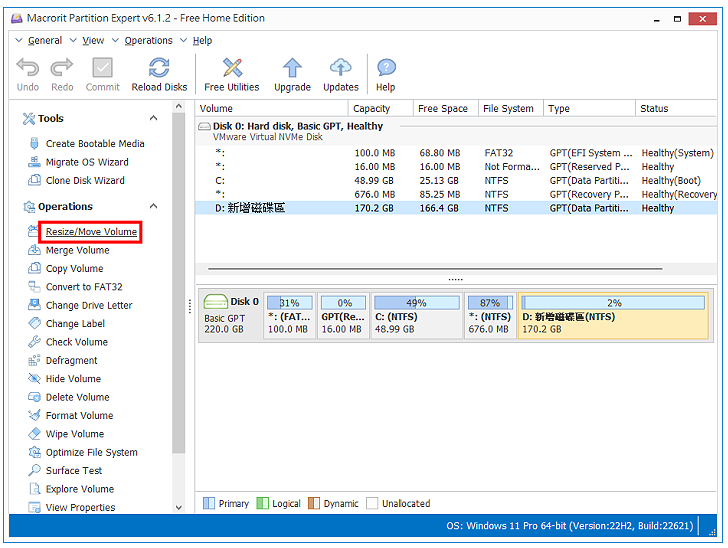Open the Free Utilities toolbar icon

(232, 67)
